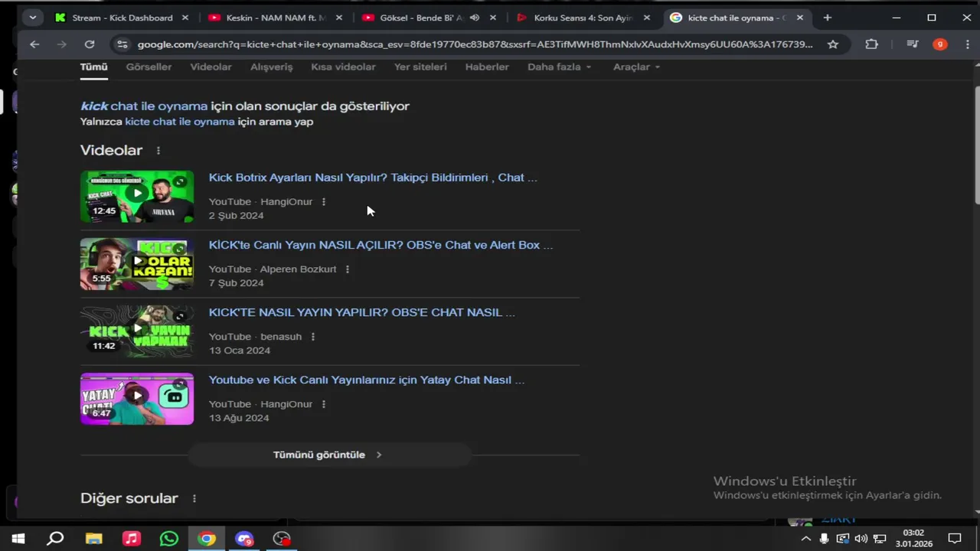Open the corrected kick chat ile oynama link

point(144,106)
